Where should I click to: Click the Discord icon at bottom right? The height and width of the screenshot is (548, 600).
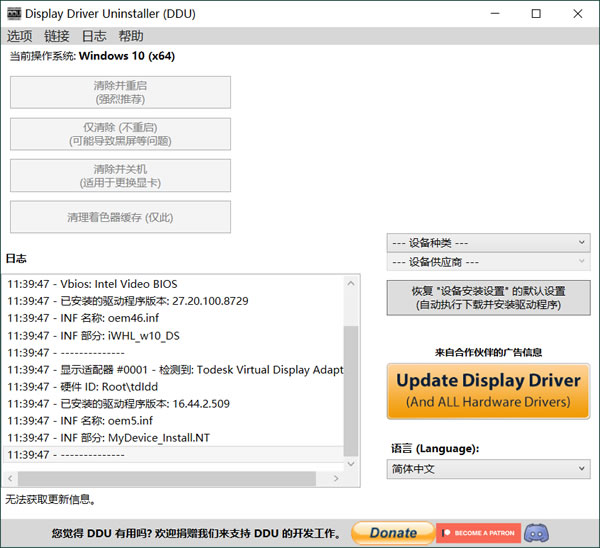pyautogui.click(x=536, y=533)
